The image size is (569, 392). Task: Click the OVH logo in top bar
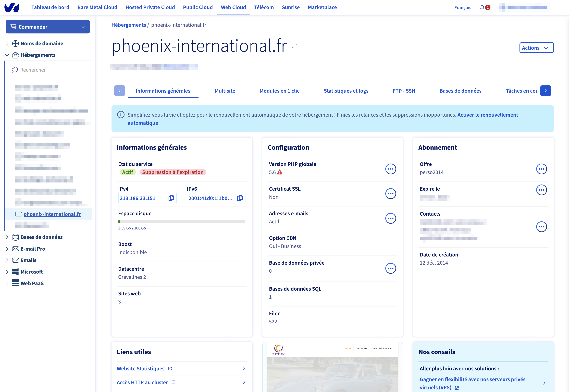(12, 7)
